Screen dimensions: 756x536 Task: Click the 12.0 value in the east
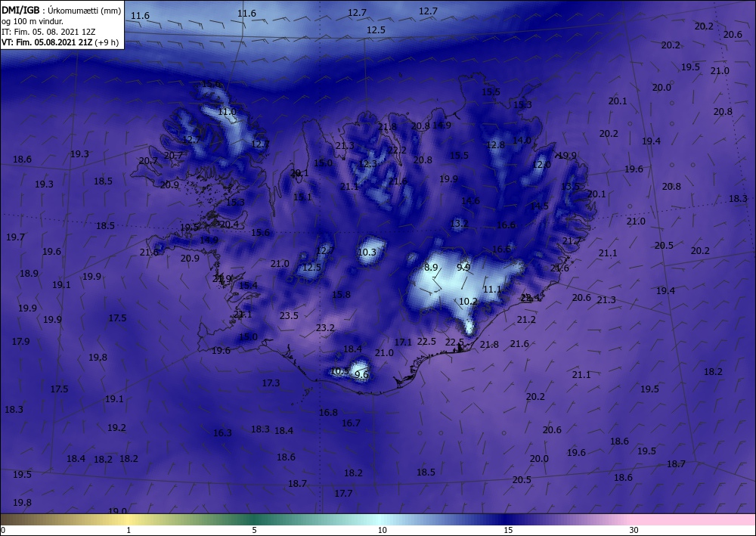click(x=541, y=164)
